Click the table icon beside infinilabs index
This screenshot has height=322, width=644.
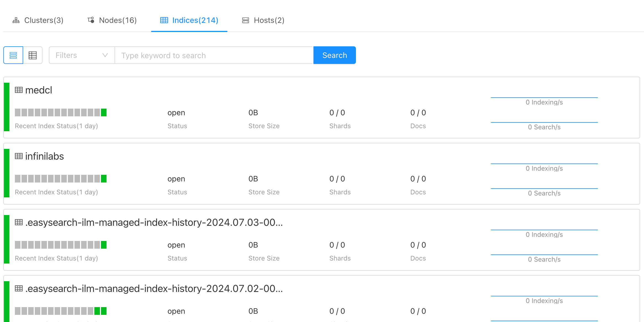pyautogui.click(x=18, y=156)
